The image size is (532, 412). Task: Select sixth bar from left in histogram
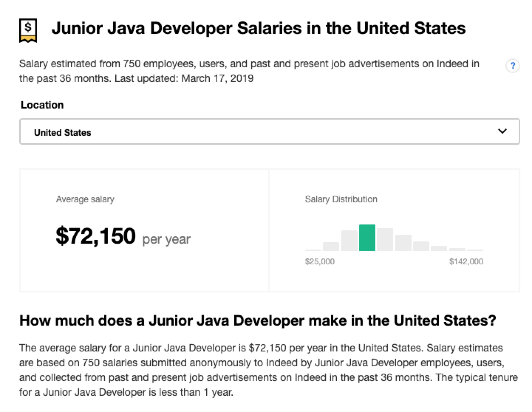click(x=403, y=243)
